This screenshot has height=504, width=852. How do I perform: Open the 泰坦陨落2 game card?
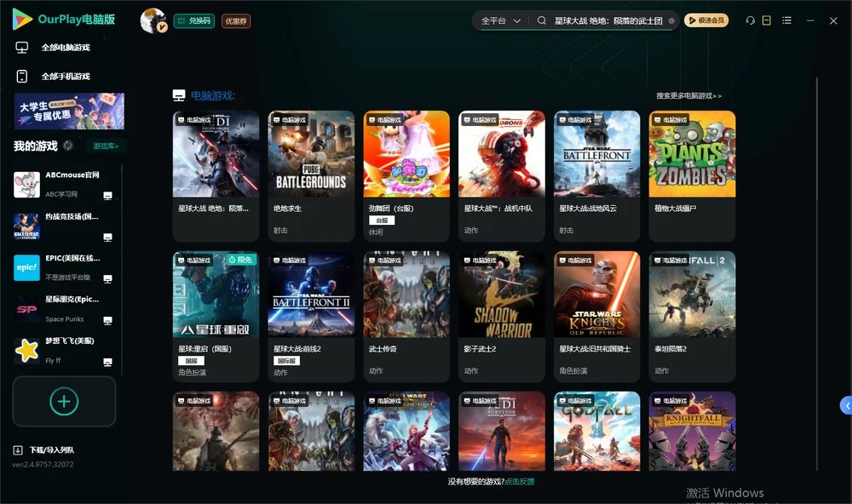point(692,316)
